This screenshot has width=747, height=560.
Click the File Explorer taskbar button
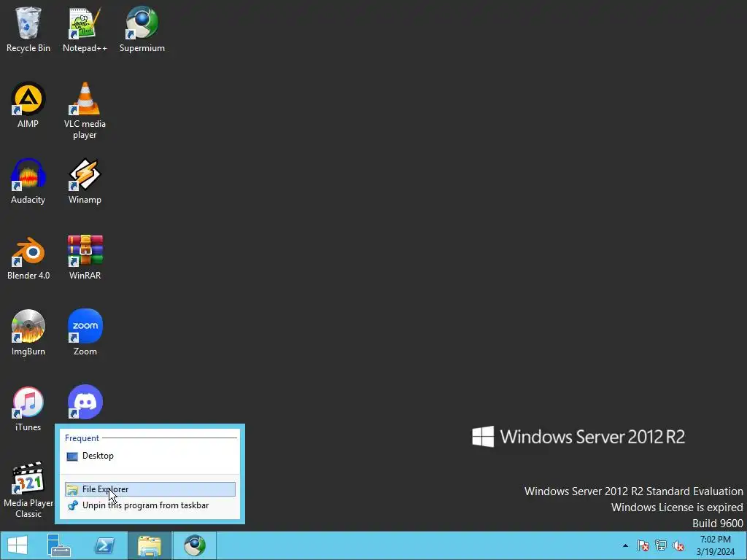tap(149, 545)
